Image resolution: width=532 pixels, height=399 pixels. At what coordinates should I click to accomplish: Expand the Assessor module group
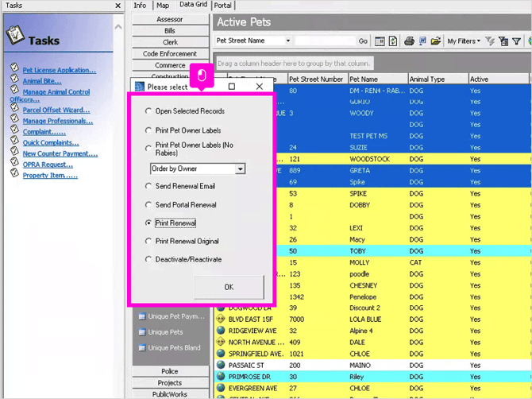pyautogui.click(x=171, y=19)
